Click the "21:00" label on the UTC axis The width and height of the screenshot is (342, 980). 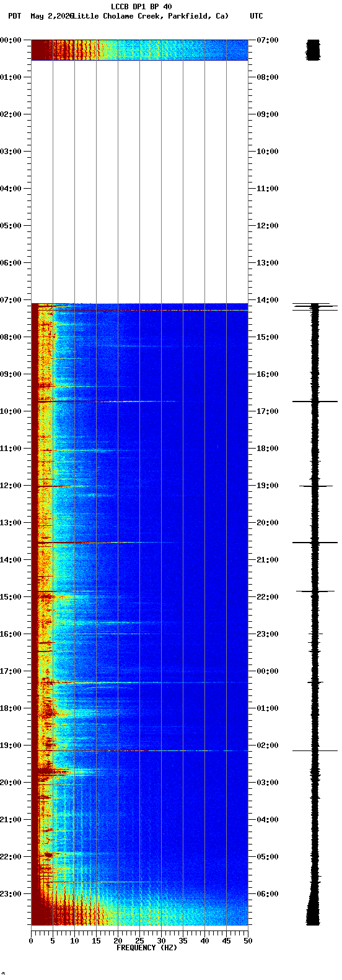[x=267, y=560]
